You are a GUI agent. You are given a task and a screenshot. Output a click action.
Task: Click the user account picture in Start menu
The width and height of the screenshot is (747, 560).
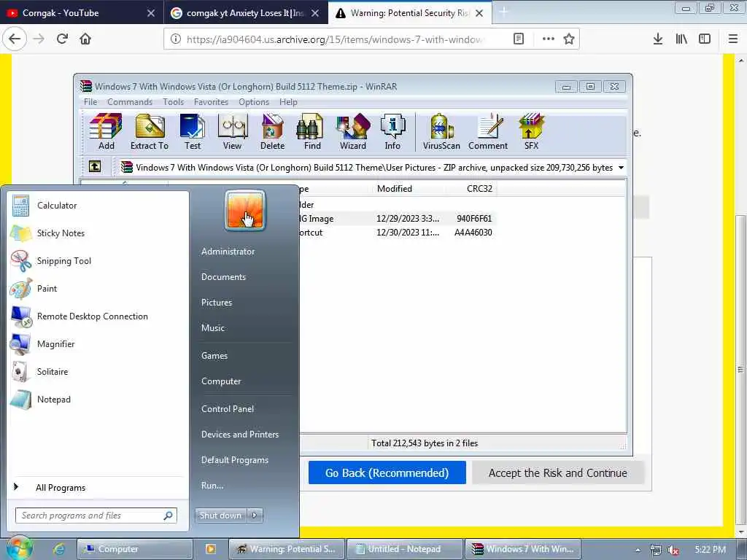tap(245, 210)
